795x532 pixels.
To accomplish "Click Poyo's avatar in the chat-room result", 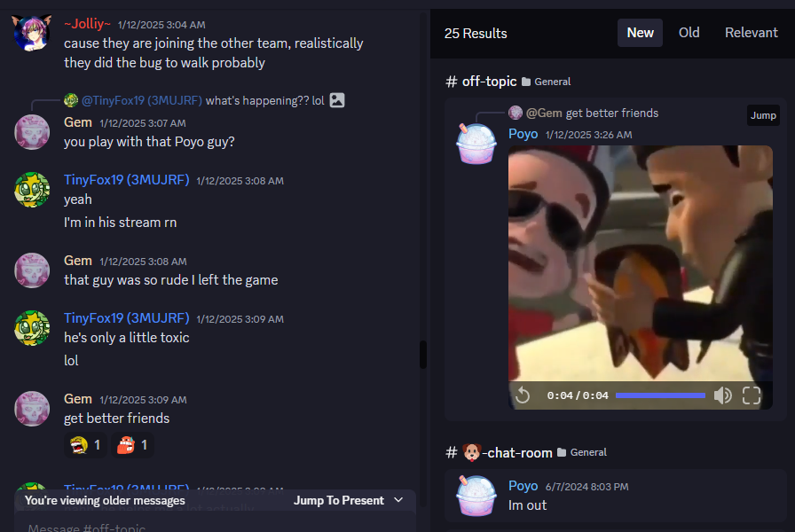I will click(476, 495).
